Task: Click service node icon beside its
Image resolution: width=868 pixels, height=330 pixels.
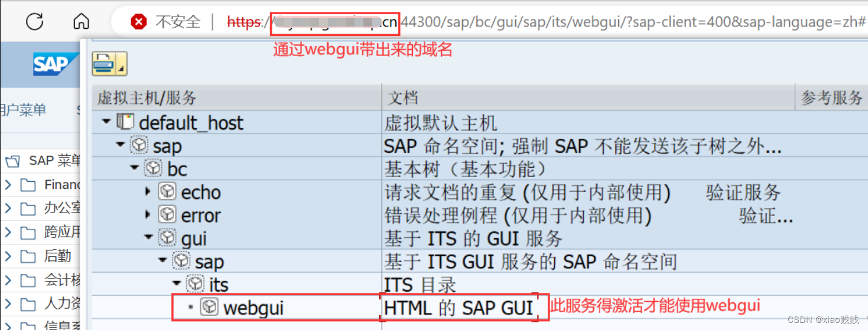Action: click(195, 283)
